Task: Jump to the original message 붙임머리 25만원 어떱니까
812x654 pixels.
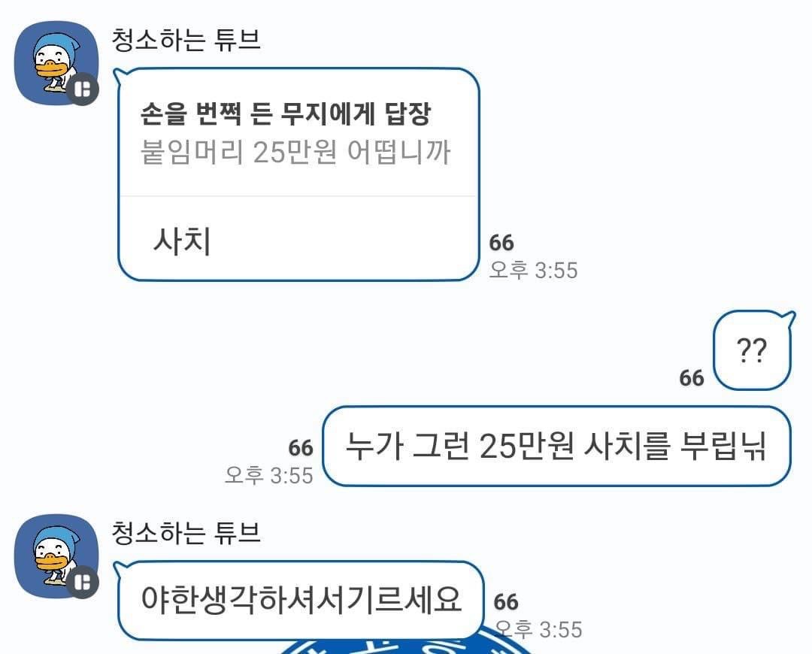Action: (295, 153)
